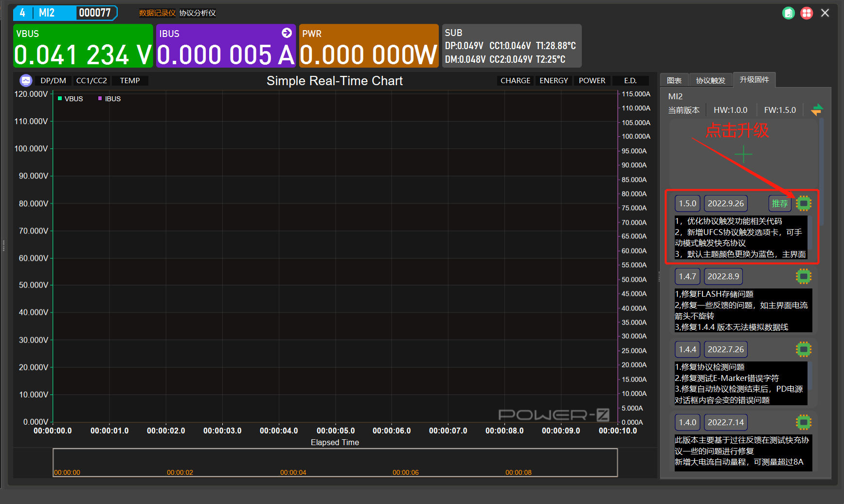This screenshot has width=844, height=504.
Task: Click the chip upgrade icon for firmware 1.4.0
Action: (x=804, y=422)
